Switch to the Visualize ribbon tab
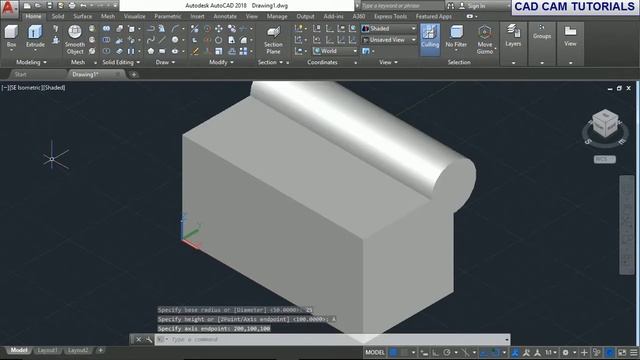The width and height of the screenshot is (640, 360). tap(134, 16)
